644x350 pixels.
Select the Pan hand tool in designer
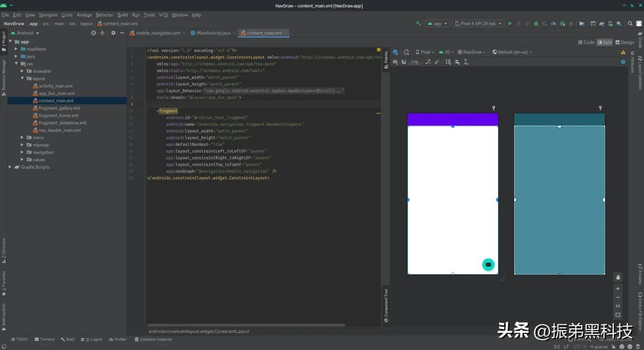(x=618, y=277)
